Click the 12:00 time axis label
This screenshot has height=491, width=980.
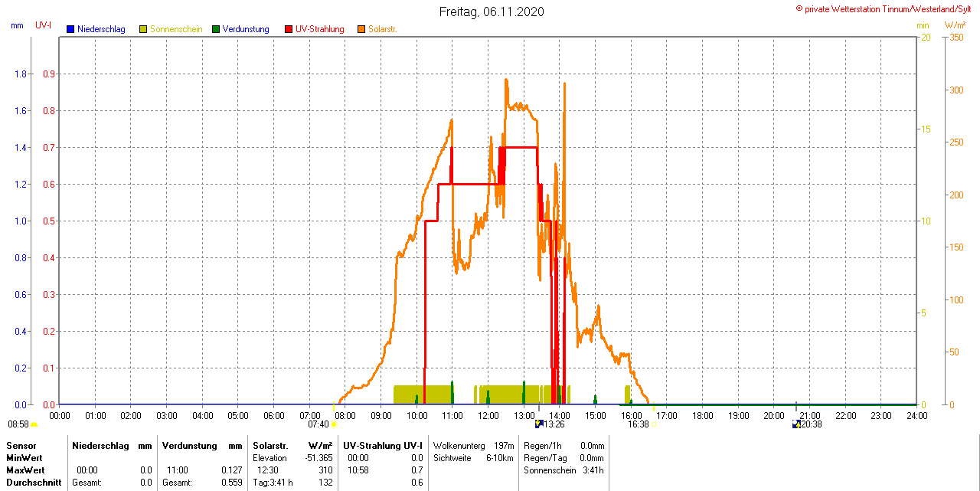point(488,415)
